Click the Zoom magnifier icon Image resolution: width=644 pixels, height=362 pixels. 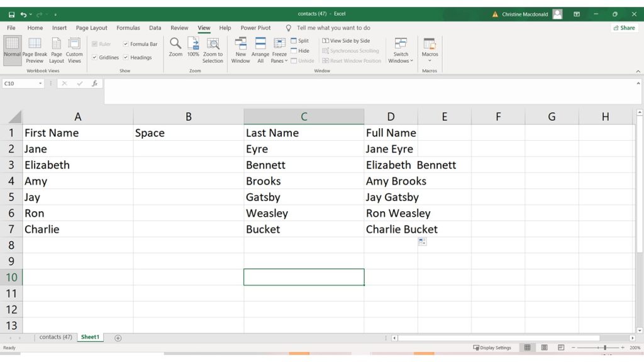[175, 44]
